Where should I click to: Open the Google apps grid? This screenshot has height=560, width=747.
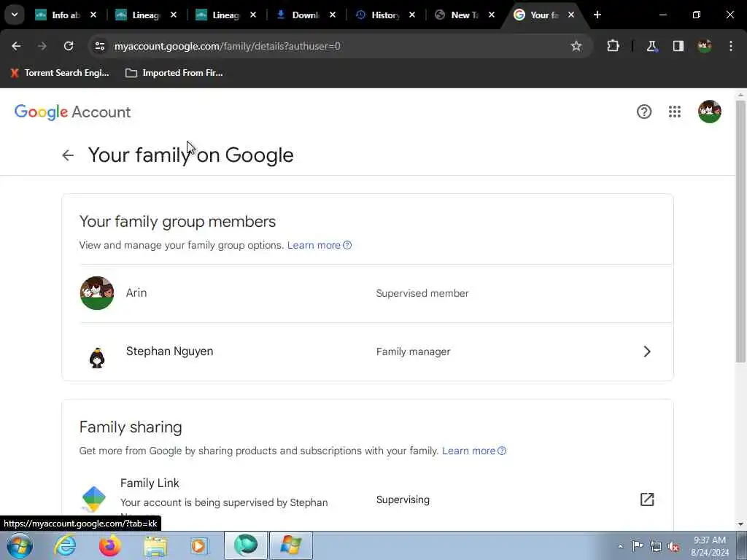coord(675,112)
